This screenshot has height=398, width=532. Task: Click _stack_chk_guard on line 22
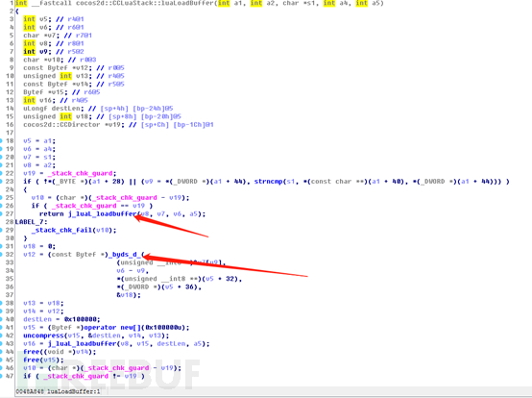80,173
